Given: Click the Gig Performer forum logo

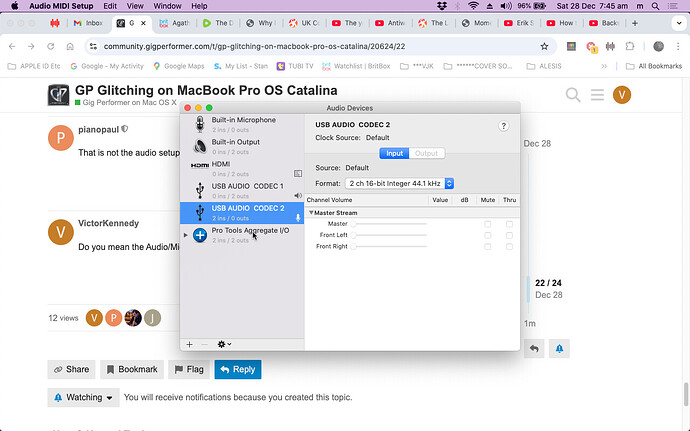Looking at the screenshot, I should (x=59, y=95).
